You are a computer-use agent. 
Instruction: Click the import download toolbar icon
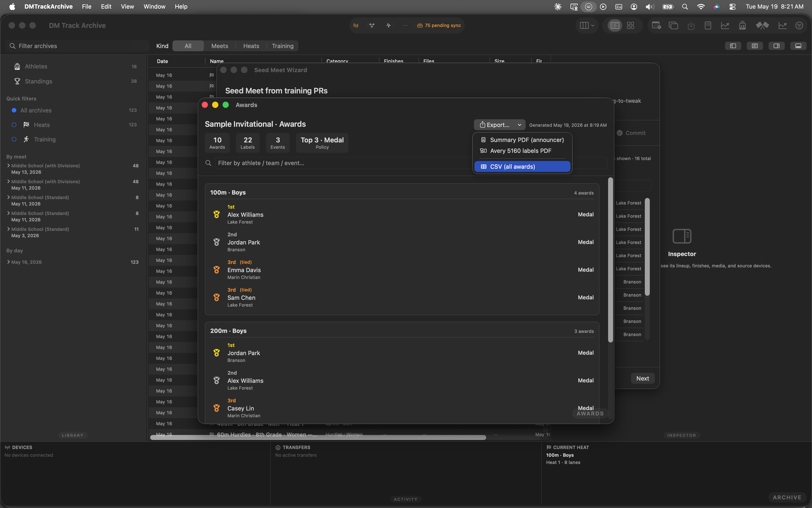[x=691, y=26]
